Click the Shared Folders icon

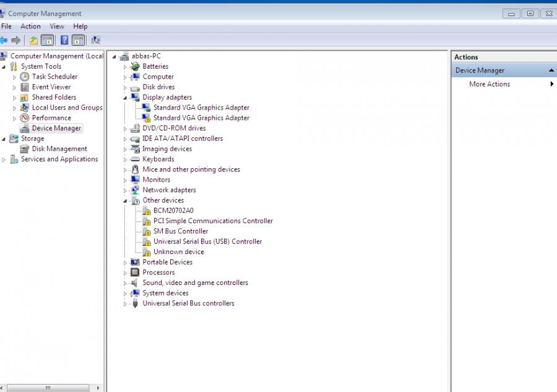pos(24,98)
